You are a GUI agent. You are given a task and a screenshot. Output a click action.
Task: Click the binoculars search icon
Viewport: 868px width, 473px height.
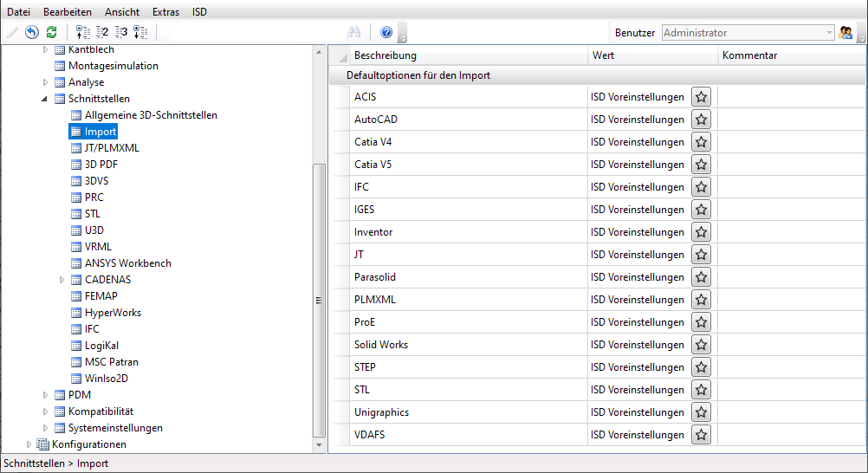click(353, 32)
